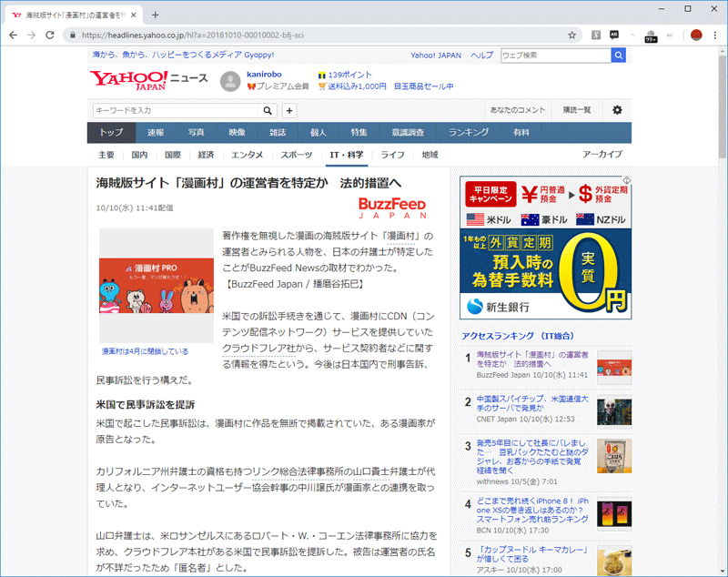Click the browser forward arrow

pos(32,35)
